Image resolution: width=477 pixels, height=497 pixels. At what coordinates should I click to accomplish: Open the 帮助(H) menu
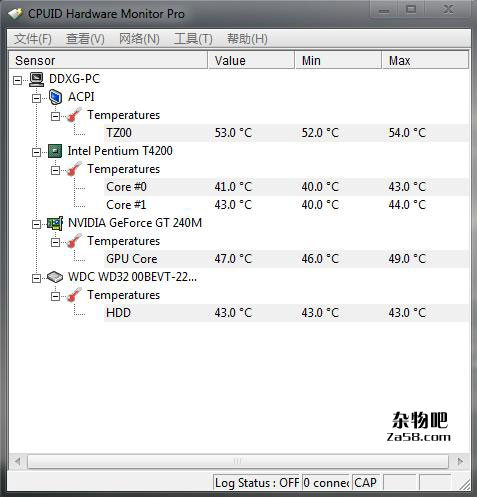tap(247, 39)
